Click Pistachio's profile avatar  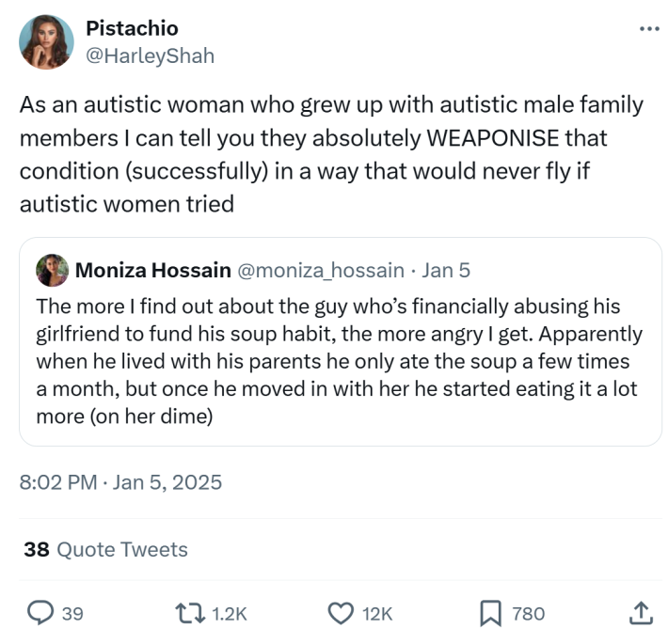[x=46, y=42]
